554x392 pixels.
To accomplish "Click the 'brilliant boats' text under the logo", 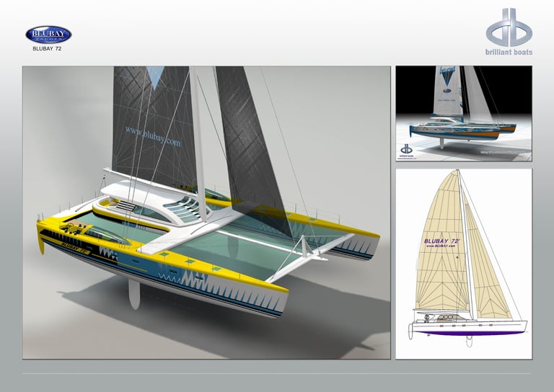I will [x=509, y=52].
